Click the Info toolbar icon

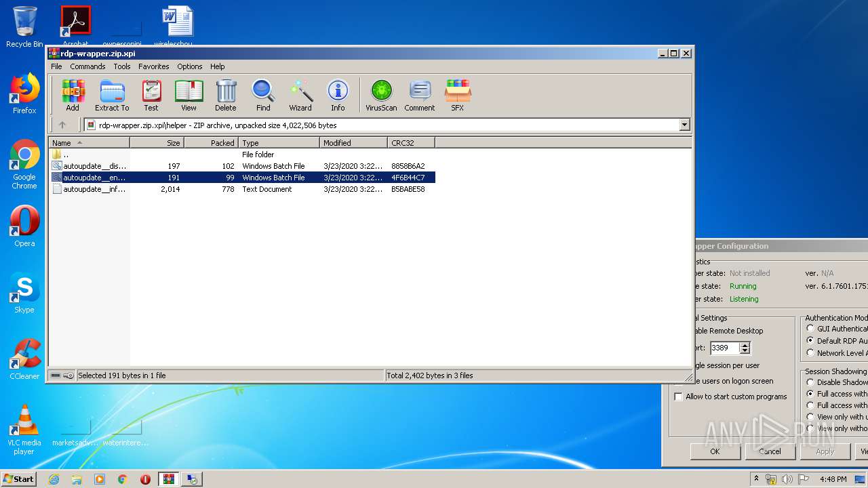[x=338, y=95]
